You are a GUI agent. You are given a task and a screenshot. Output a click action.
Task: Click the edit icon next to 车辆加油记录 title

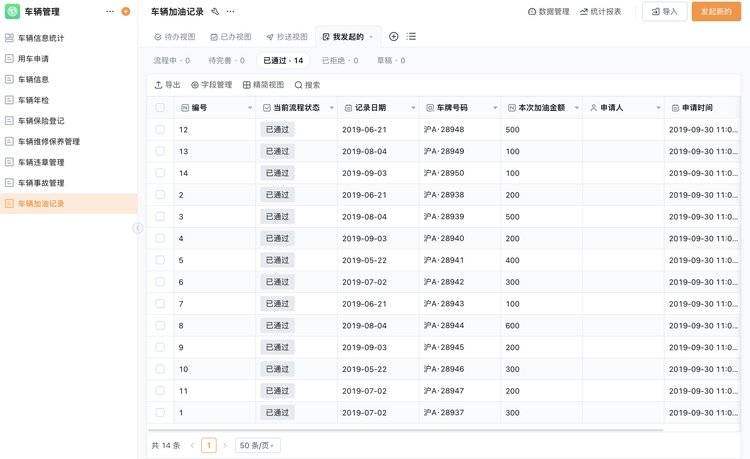point(215,12)
